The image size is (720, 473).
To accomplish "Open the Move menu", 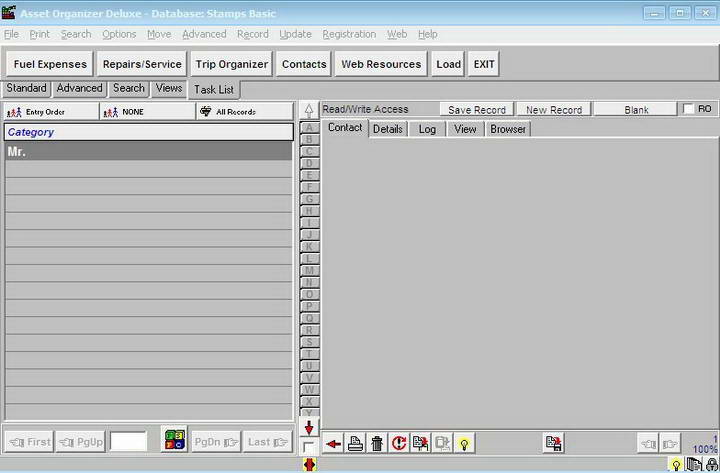I will pyautogui.click(x=159, y=34).
